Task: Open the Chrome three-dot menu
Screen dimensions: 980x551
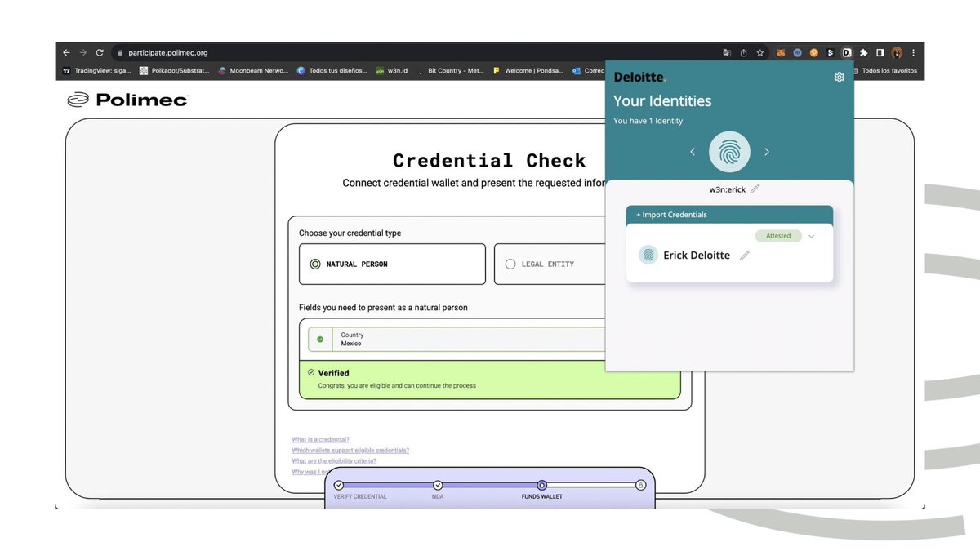Action: [x=913, y=52]
